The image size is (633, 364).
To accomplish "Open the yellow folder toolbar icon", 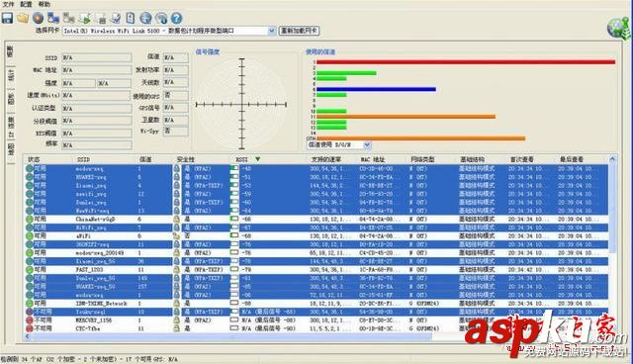I will [23, 18].
